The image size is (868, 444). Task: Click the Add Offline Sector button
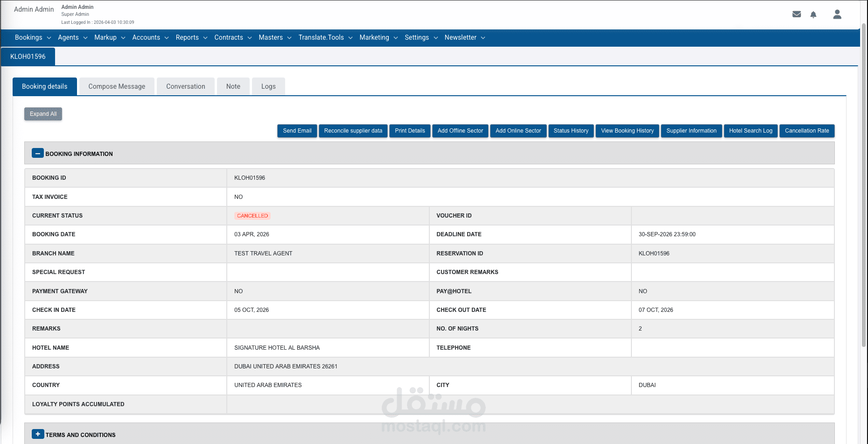[x=461, y=131]
